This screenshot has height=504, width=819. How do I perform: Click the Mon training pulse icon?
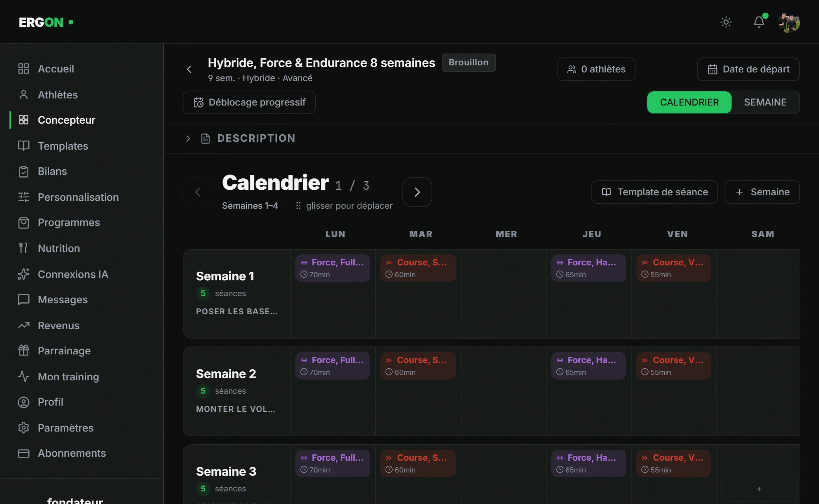24,376
